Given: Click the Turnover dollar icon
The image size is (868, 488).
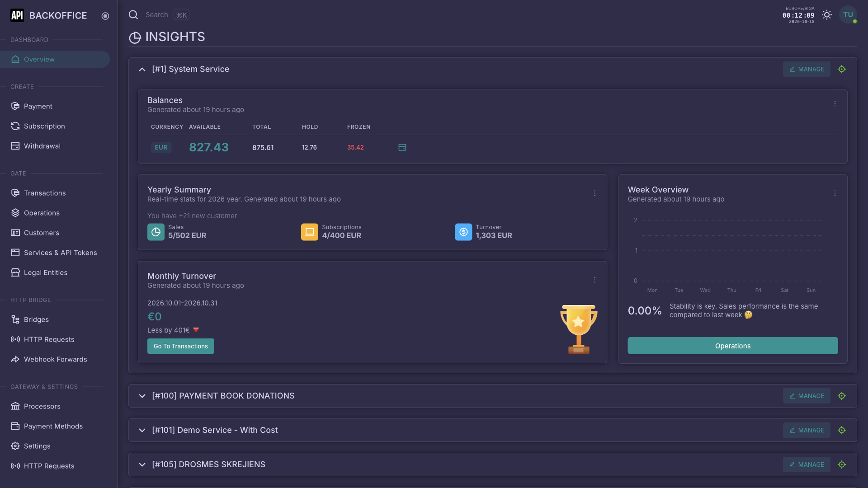Looking at the screenshot, I should tap(463, 232).
